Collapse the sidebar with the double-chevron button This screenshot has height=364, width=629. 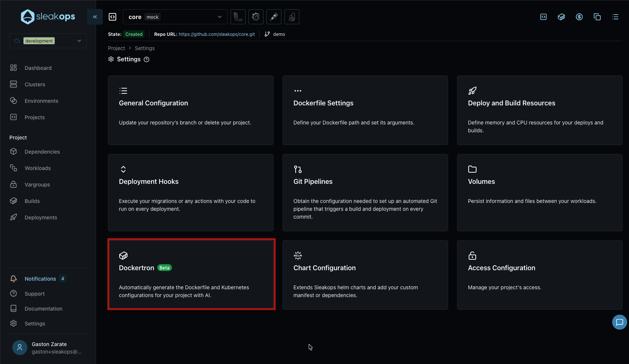point(95,17)
